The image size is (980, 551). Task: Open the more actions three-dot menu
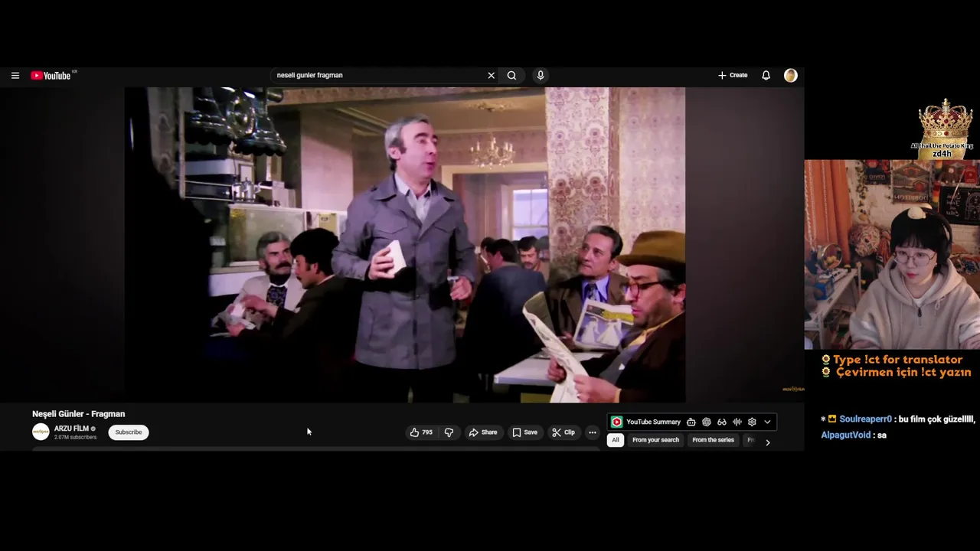tap(592, 432)
